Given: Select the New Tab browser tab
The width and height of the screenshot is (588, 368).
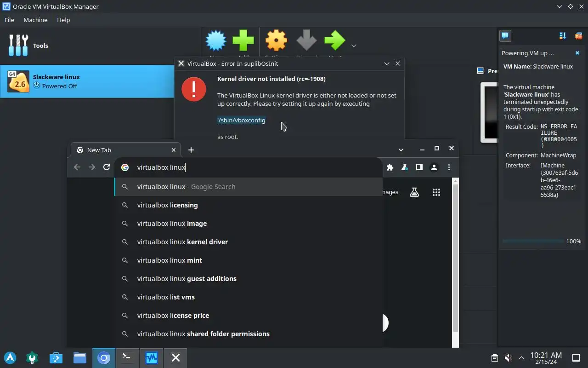Looking at the screenshot, I should coord(125,150).
